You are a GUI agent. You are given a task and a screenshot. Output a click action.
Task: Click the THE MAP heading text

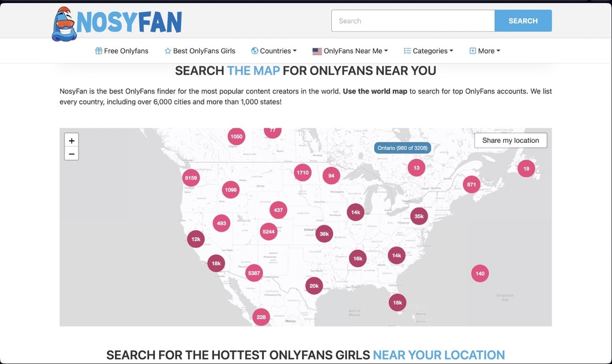(x=253, y=71)
